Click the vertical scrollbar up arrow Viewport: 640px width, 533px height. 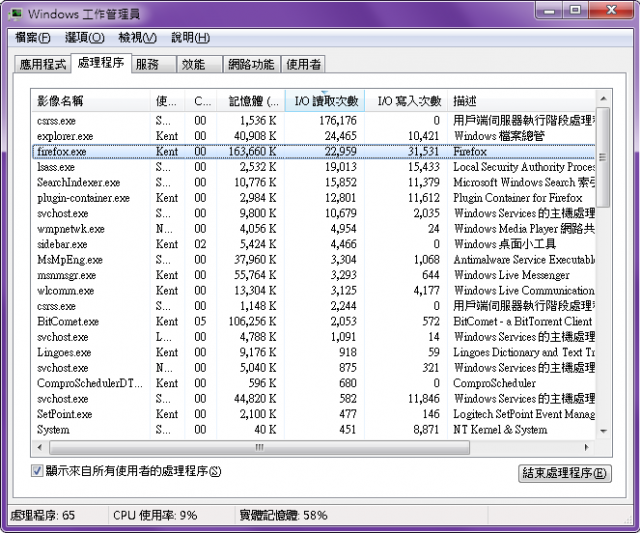coord(603,99)
